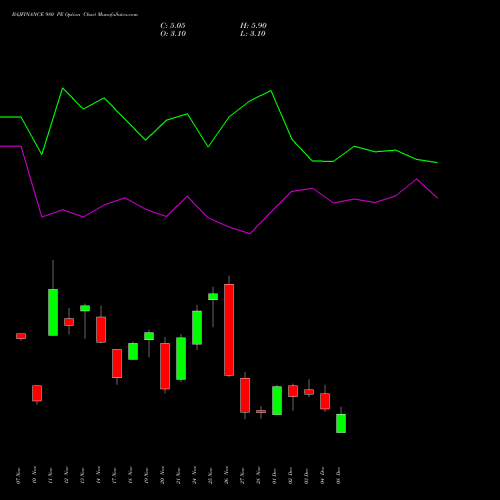The width and height of the screenshot is (500, 500).
Task: Click the 20 Nov date axis label
Action: 162,475
